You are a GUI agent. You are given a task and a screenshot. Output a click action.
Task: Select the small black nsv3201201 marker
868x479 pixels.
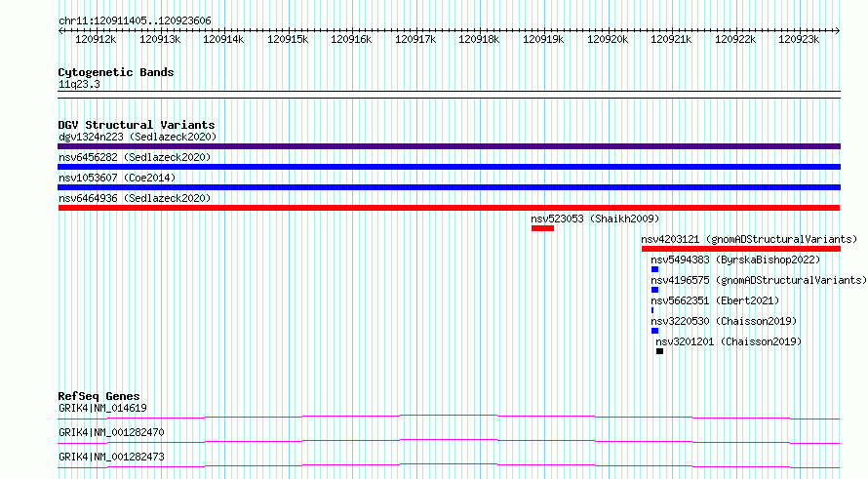point(660,351)
